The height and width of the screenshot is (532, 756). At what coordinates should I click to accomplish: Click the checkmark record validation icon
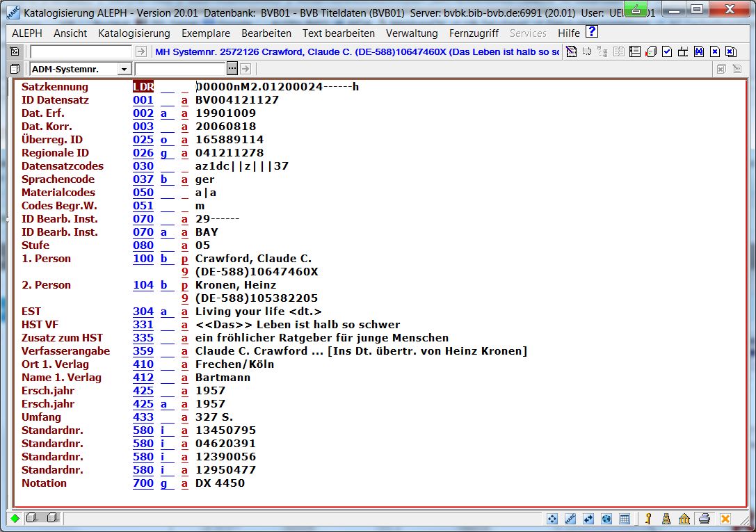667,51
